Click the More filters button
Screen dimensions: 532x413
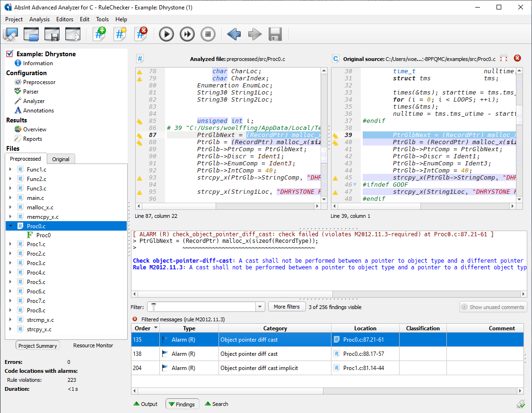(287, 307)
